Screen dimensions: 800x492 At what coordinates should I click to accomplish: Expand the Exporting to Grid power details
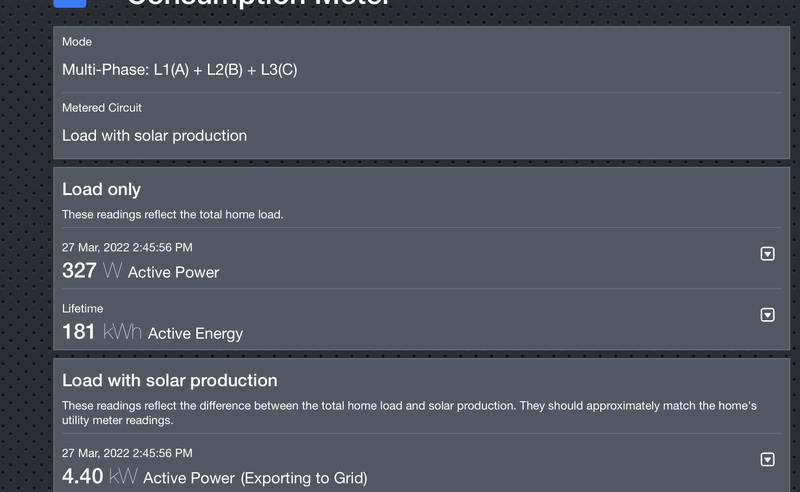(767, 460)
